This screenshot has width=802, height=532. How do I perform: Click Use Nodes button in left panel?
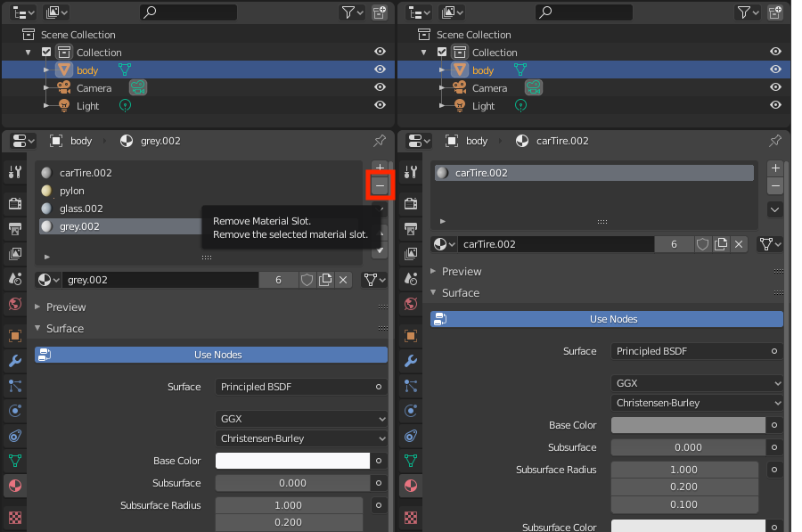click(211, 355)
